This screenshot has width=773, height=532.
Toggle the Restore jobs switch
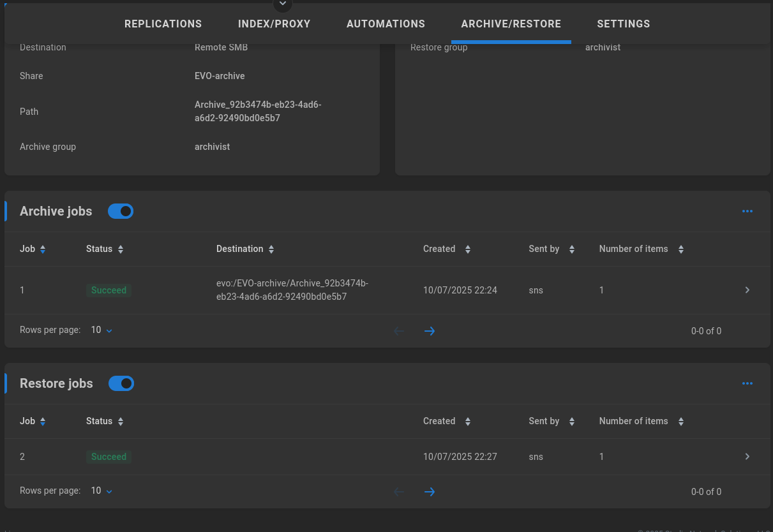point(121,383)
